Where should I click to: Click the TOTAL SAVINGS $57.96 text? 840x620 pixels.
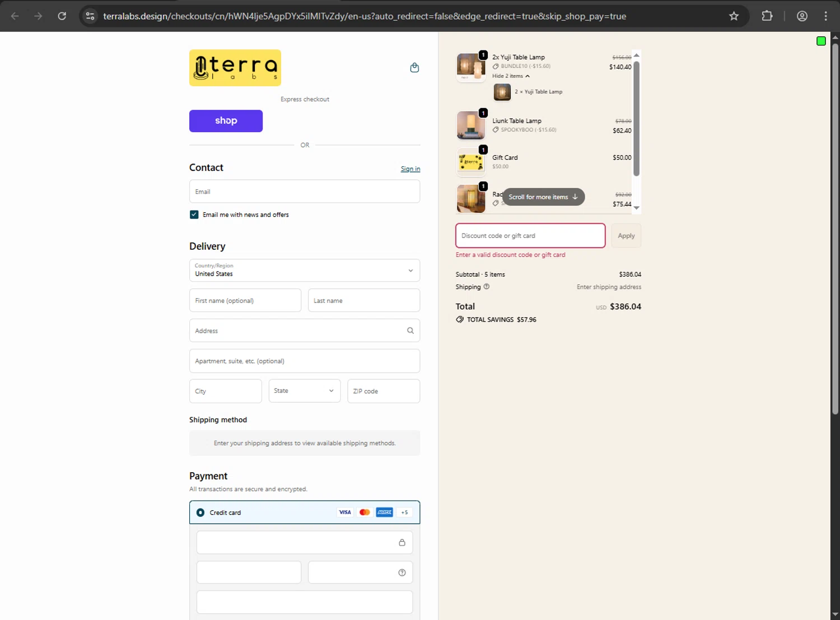[502, 320]
